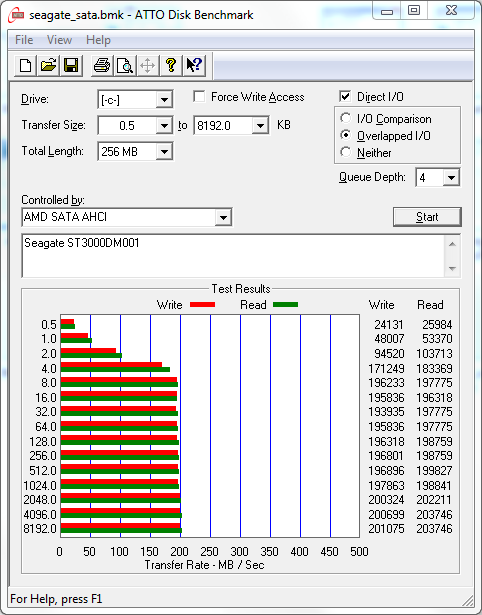Open the File menu

pos(24,40)
